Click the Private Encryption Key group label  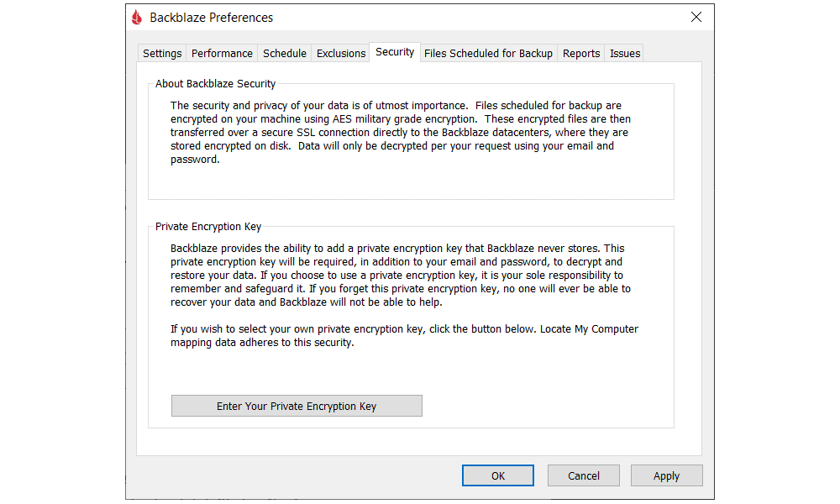(x=207, y=227)
